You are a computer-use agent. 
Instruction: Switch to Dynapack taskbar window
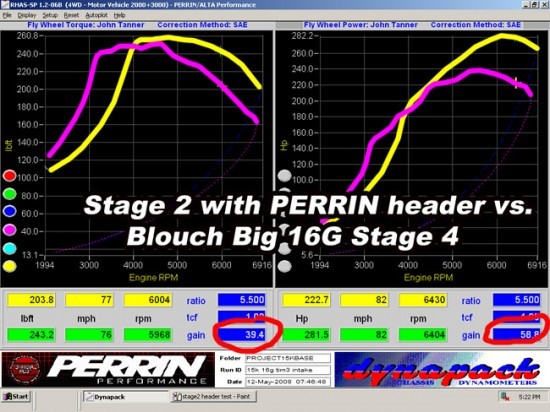[x=125, y=397]
